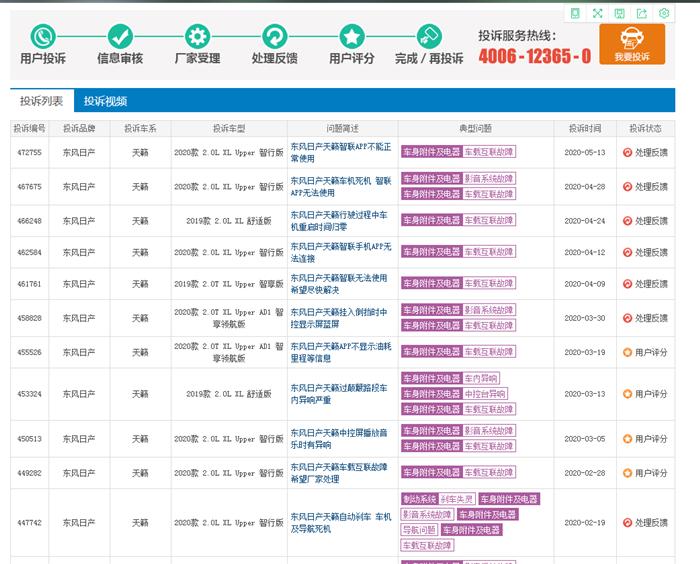
Task: Click model text 2019款 2.0T XL Upper 智享版
Action: pos(229,284)
